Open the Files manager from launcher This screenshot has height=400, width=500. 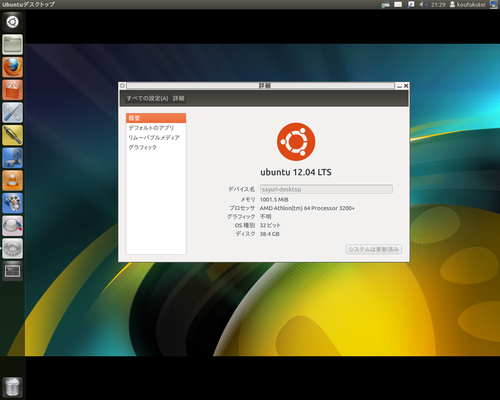pos(12,44)
